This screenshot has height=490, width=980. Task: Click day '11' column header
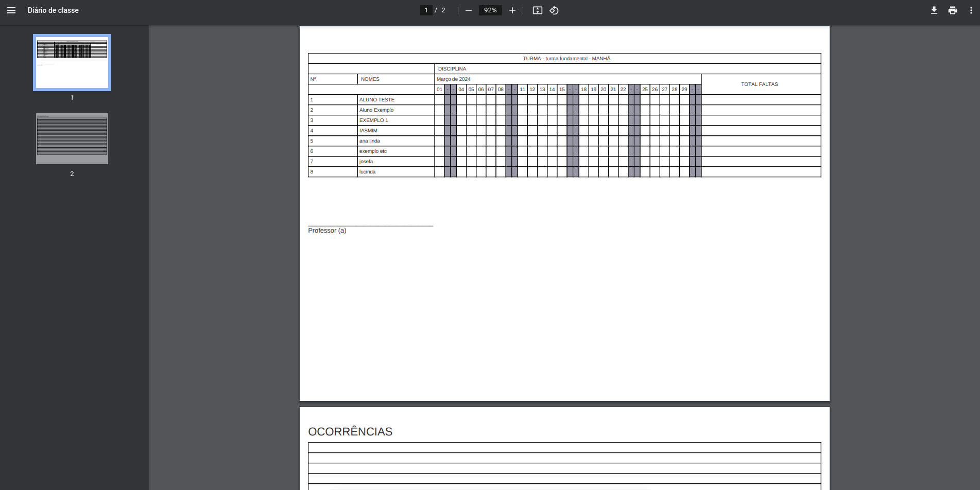[522, 90]
